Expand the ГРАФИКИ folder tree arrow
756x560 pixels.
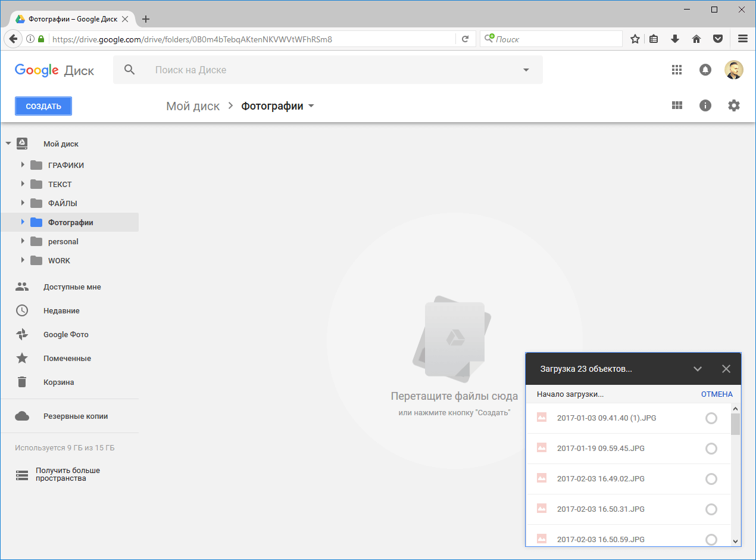(23, 165)
